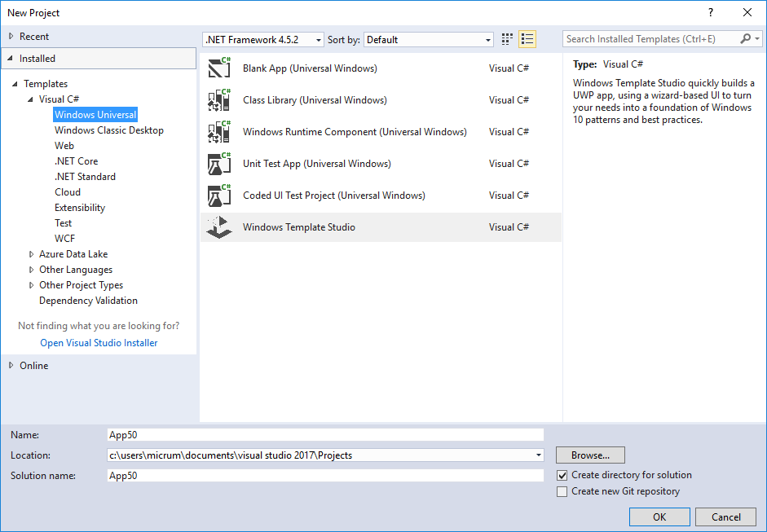Screen dimensions: 767x532
Task: Click the Windows Runtime Component icon
Action: tap(218, 131)
